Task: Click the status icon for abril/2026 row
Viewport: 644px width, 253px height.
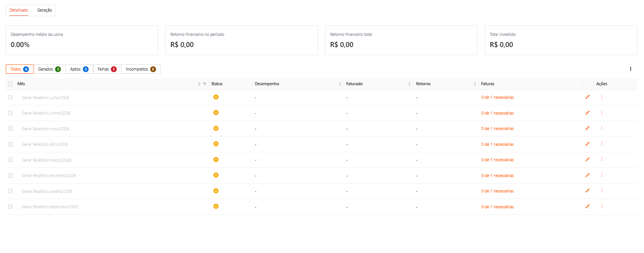Action: [216, 144]
